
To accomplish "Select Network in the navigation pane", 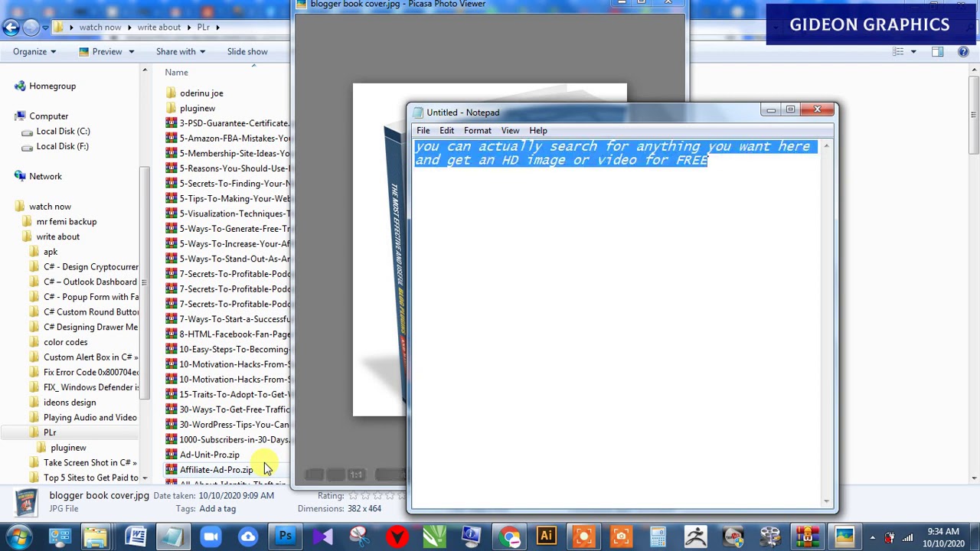I will (x=45, y=177).
